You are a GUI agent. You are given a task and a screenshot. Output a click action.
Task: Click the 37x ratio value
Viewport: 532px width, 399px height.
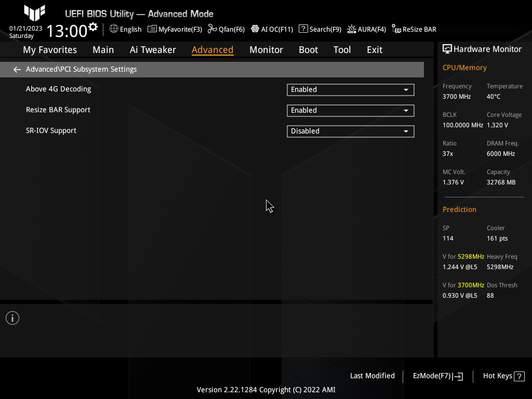click(447, 154)
